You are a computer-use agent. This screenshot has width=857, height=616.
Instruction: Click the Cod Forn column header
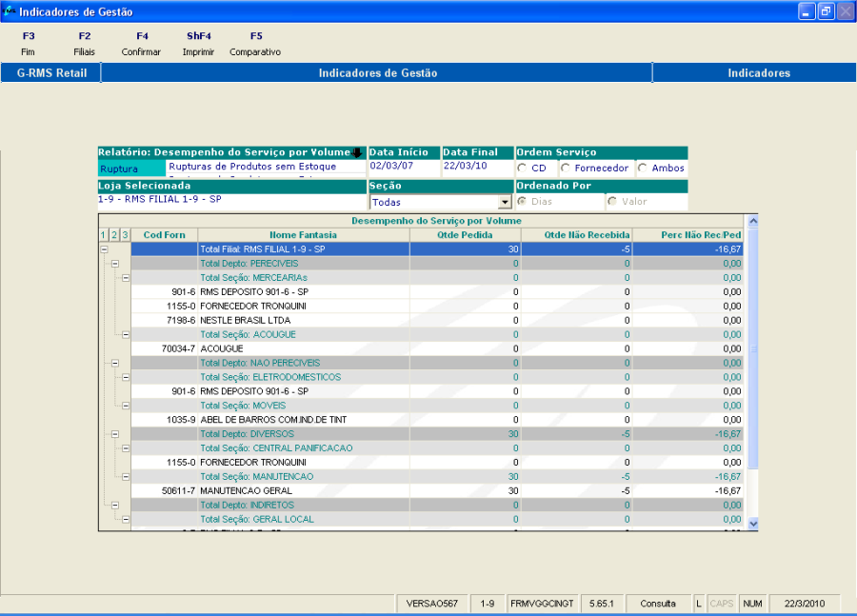[164, 235]
